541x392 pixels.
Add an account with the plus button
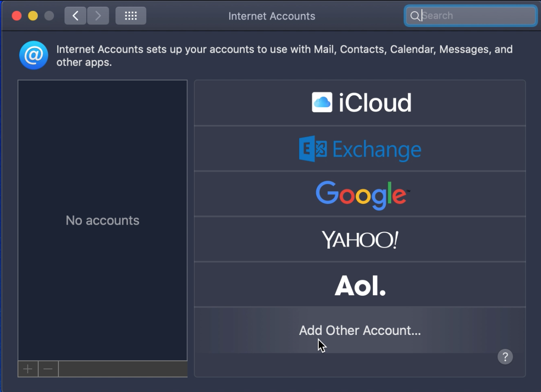(28, 369)
